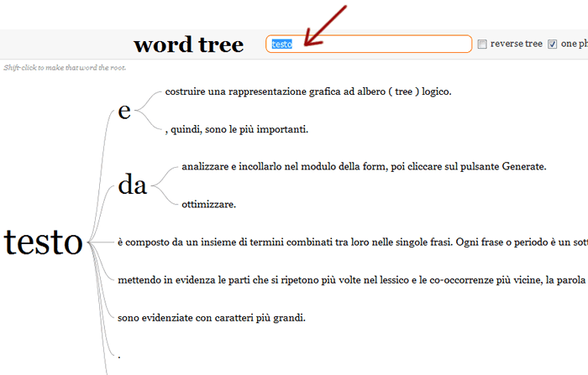Expand the "da" branch node
Viewport: 588px width, 375px height.
tap(132, 185)
